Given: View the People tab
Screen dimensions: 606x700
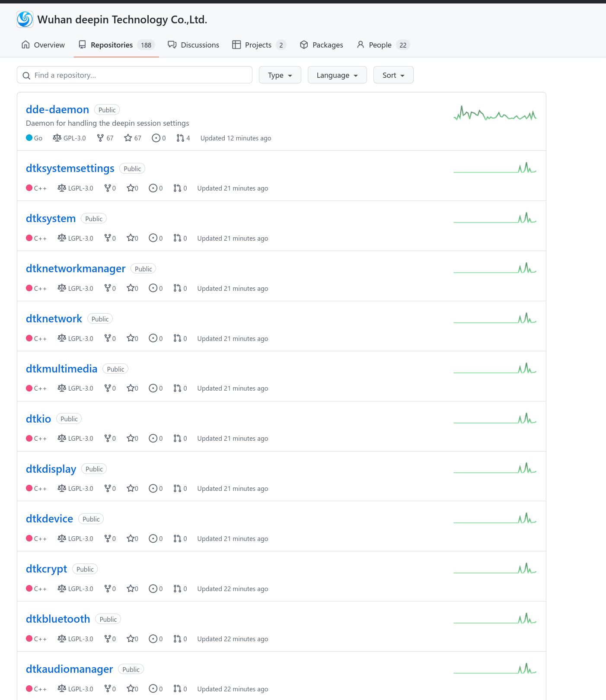Looking at the screenshot, I should [383, 45].
